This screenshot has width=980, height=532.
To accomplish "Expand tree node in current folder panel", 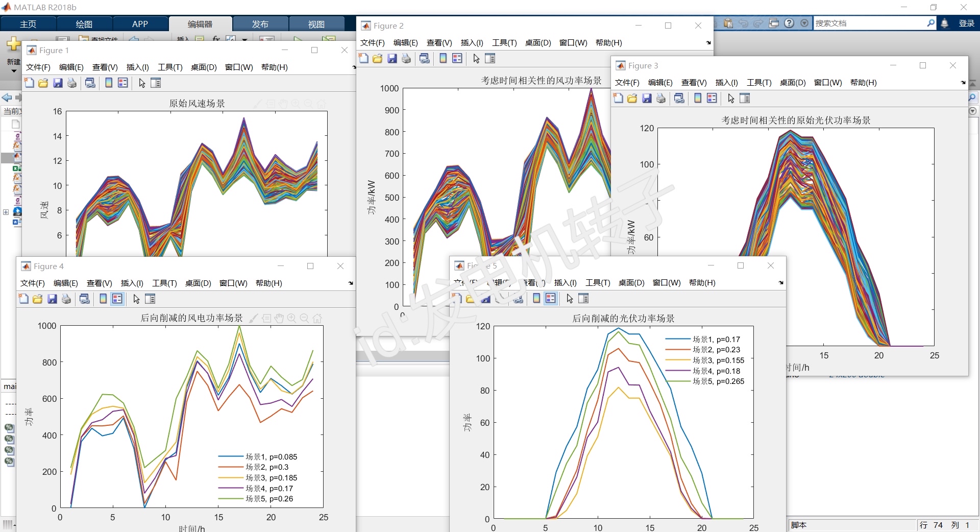I will tap(6, 212).
